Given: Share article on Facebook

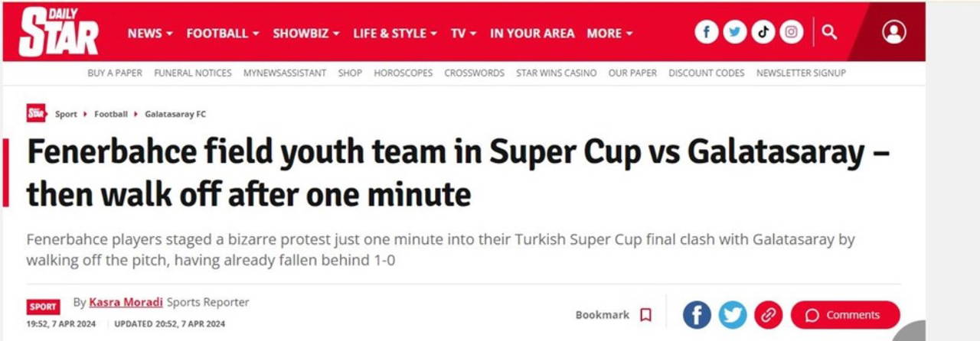Looking at the screenshot, I should point(697,314).
